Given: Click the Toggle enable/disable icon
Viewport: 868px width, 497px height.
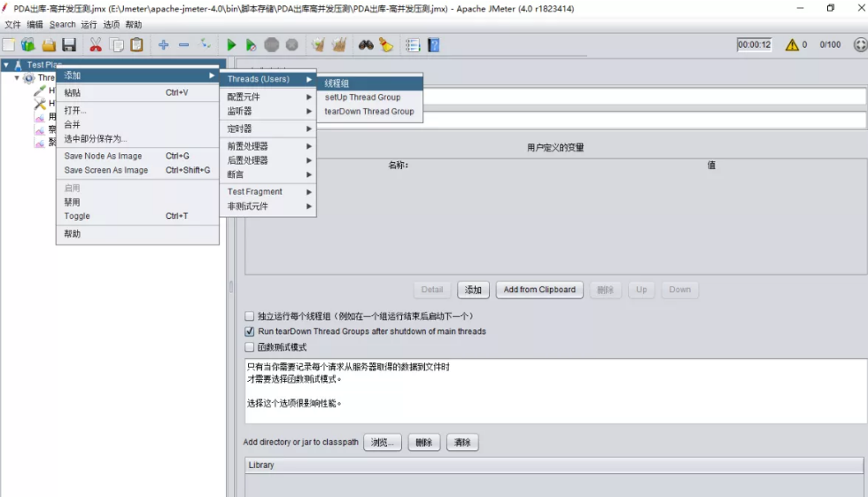Looking at the screenshot, I should coord(205,44).
